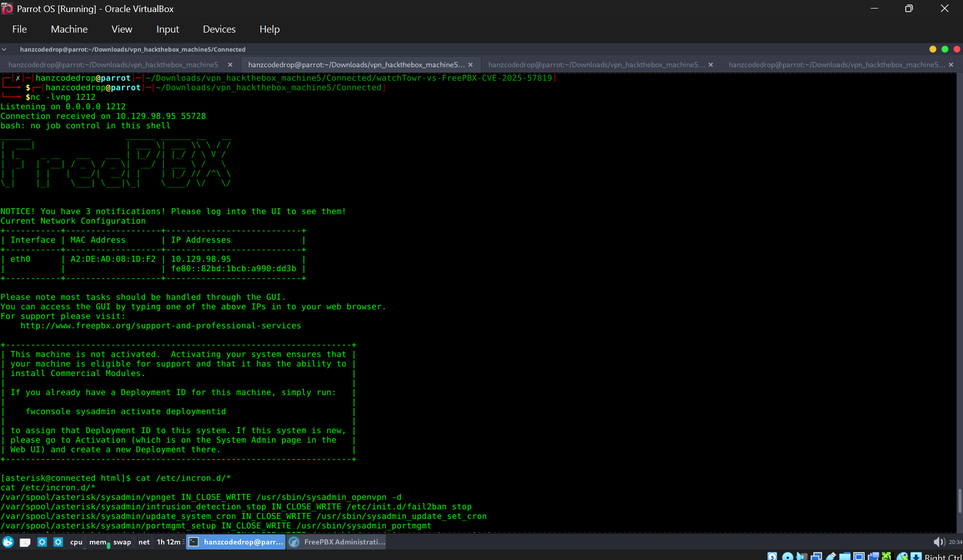The width and height of the screenshot is (963, 560).
Task: Click the freepbx.org support URL in the terminal
Action: [161, 325]
